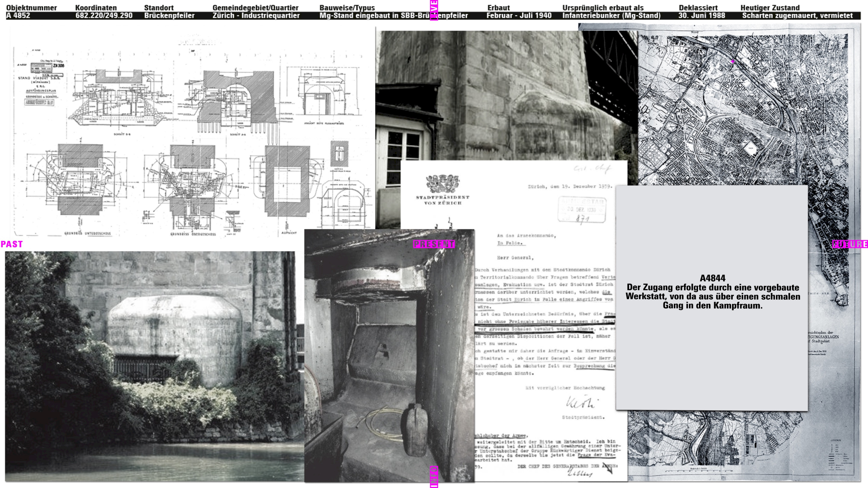The image size is (868, 488).
Task: Click the date stamp on the letter
Action: click(582, 209)
